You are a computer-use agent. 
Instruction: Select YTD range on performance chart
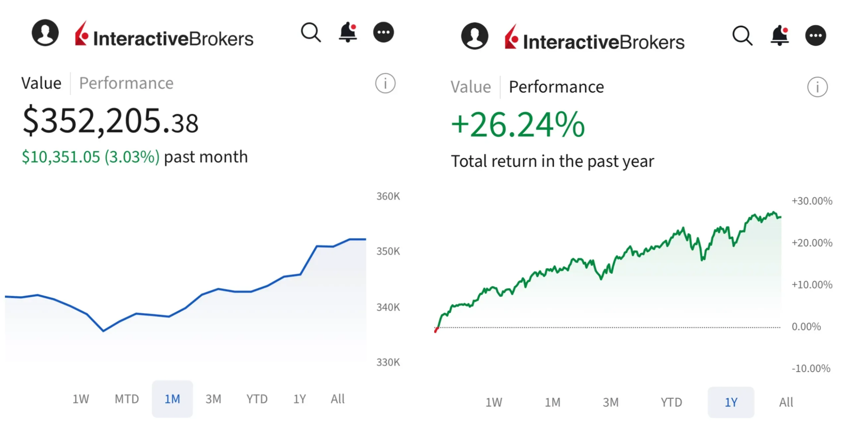671,402
